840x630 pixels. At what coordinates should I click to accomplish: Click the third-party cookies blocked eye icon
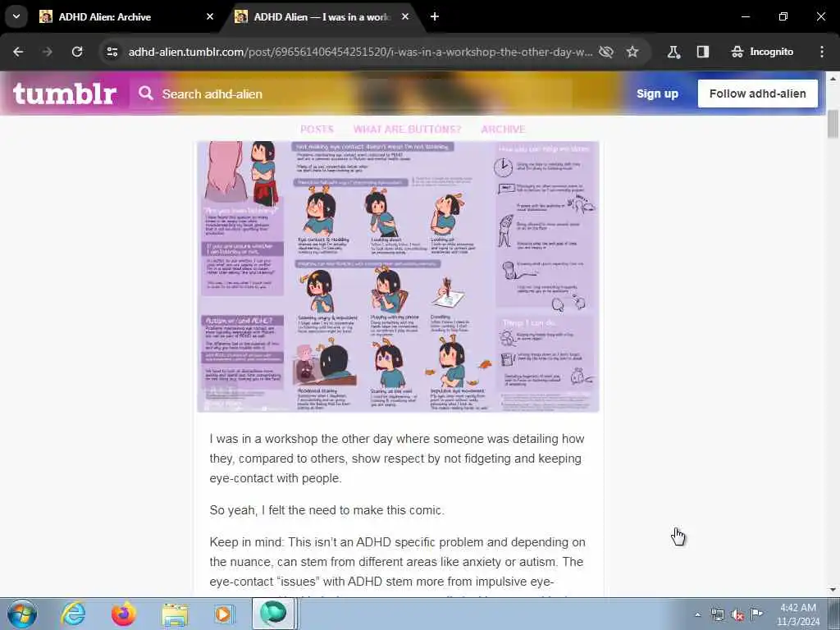tap(606, 52)
